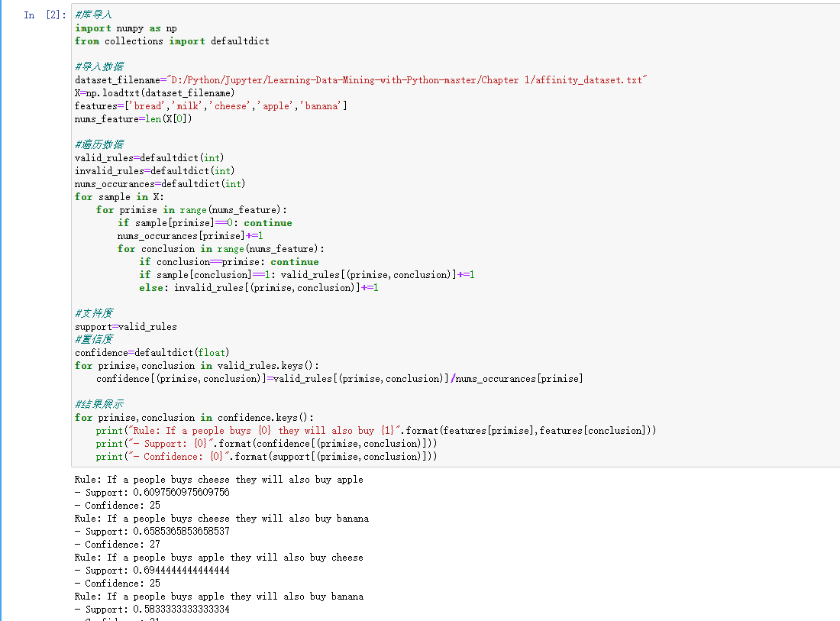This screenshot has height=621, width=840.
Task: Click the features list line
Action: pyautogui.click(x=211, y=106)
